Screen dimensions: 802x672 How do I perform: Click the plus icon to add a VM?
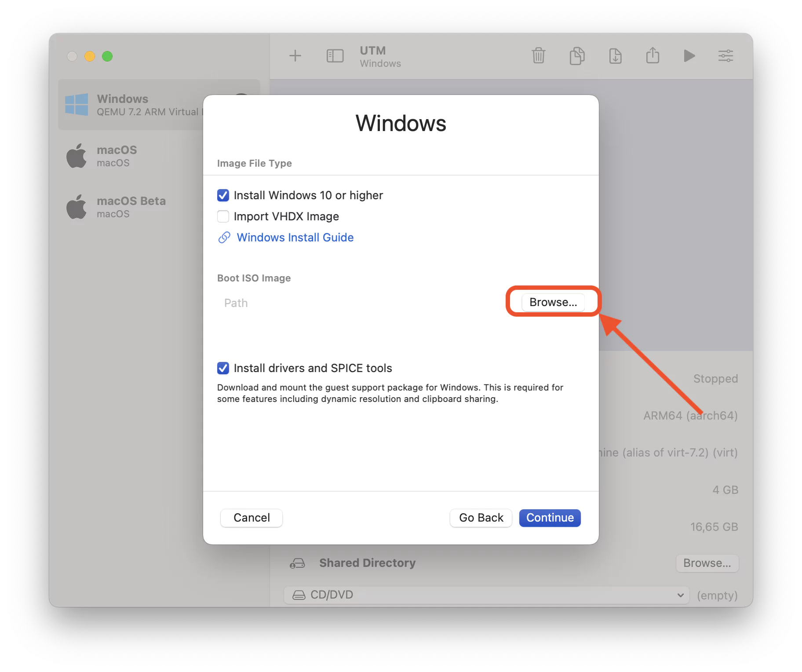click(x=295, y=56)
